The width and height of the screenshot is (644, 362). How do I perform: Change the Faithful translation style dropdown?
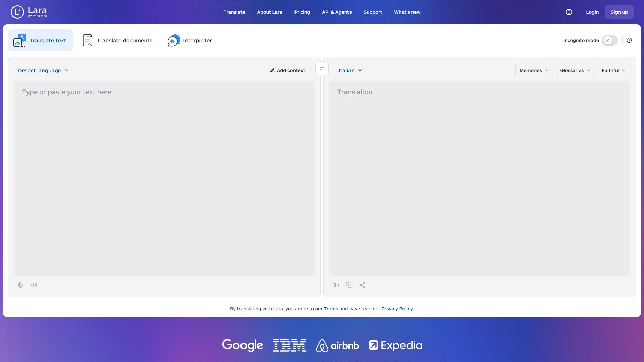click(x=613, y=70)
